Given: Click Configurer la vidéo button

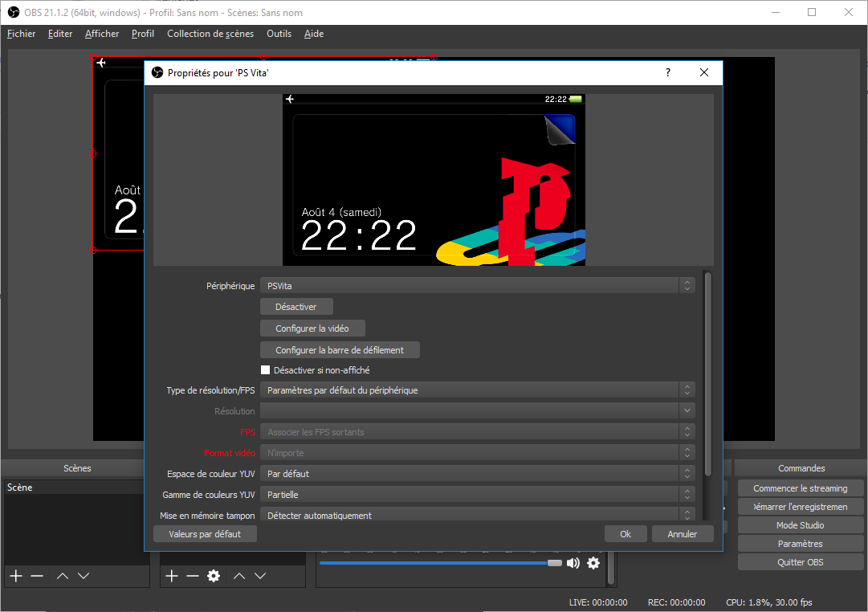Looking at the screenshot, I should click(x=312, y=328).
